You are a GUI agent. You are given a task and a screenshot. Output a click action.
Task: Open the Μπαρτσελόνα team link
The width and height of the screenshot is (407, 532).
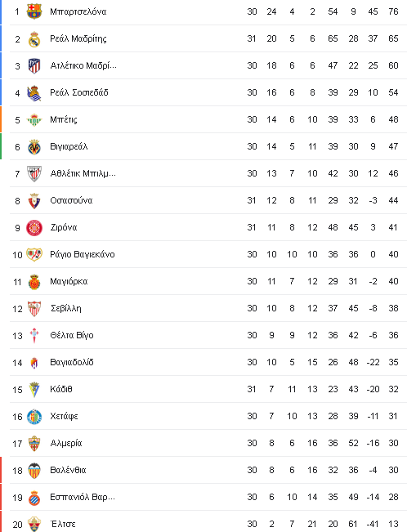(x=78, y=11)
